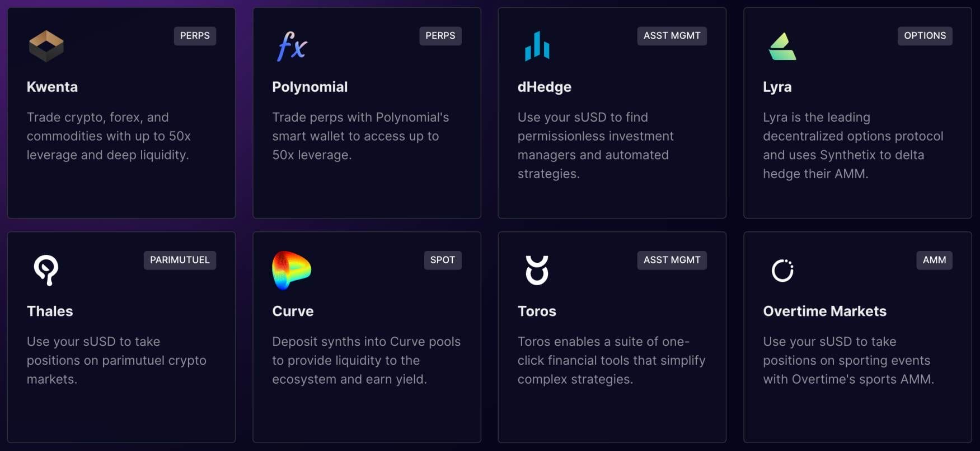Screen dimensions: 980x451
Task: Open the Overtime Markets title link
Action: (x=824, y=311)
